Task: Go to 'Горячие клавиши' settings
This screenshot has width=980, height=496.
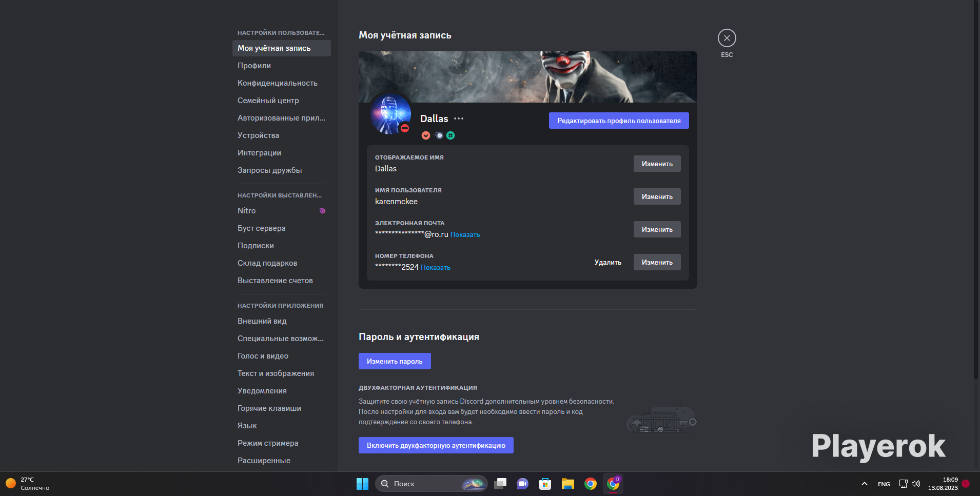Action: (282, 408)
